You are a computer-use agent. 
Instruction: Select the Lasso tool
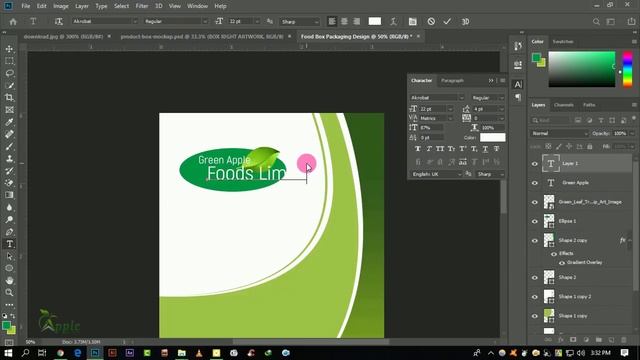pyautogui.click(x=9, y=73)
